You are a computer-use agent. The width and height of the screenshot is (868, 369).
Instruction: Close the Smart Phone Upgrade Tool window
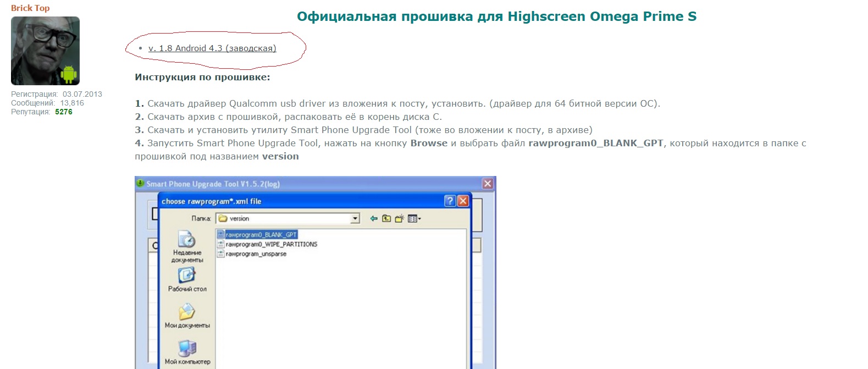point(488,184)
